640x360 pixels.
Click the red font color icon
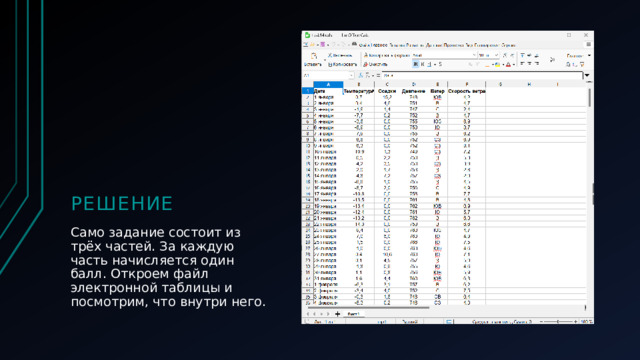508,64
